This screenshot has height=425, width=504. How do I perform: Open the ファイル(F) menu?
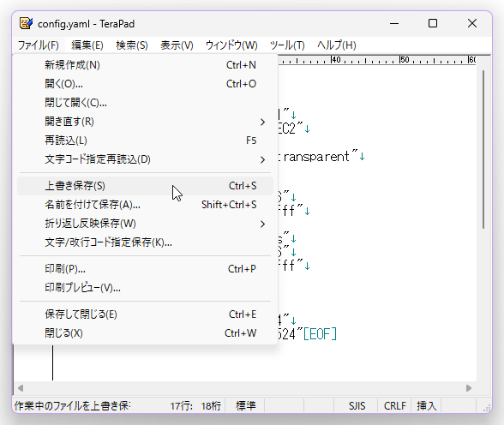click(39, 45)
